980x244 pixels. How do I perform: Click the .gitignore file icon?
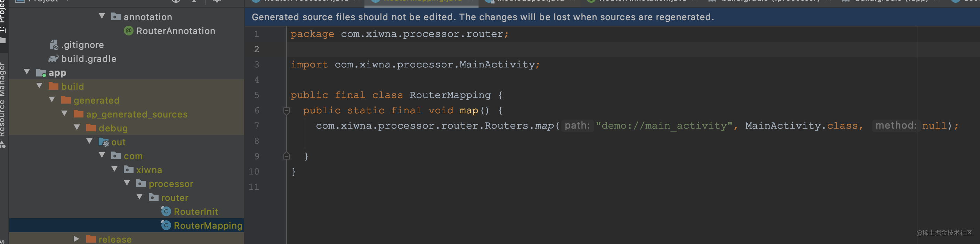pos(53,44)
